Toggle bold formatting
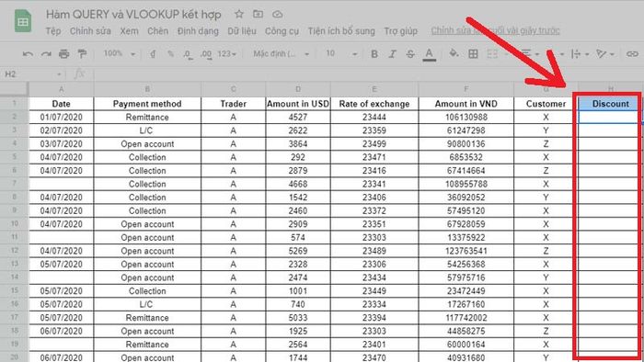 374,53
